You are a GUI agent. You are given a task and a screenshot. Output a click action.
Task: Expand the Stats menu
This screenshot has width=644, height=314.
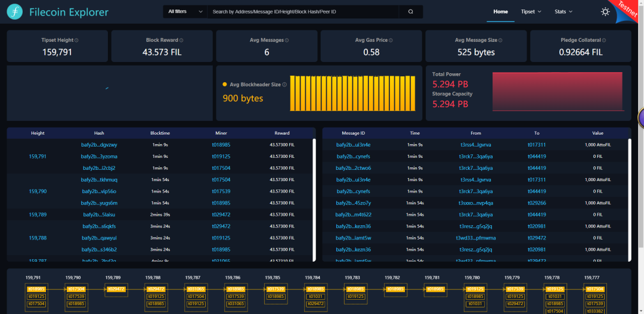tap(563, 12)
